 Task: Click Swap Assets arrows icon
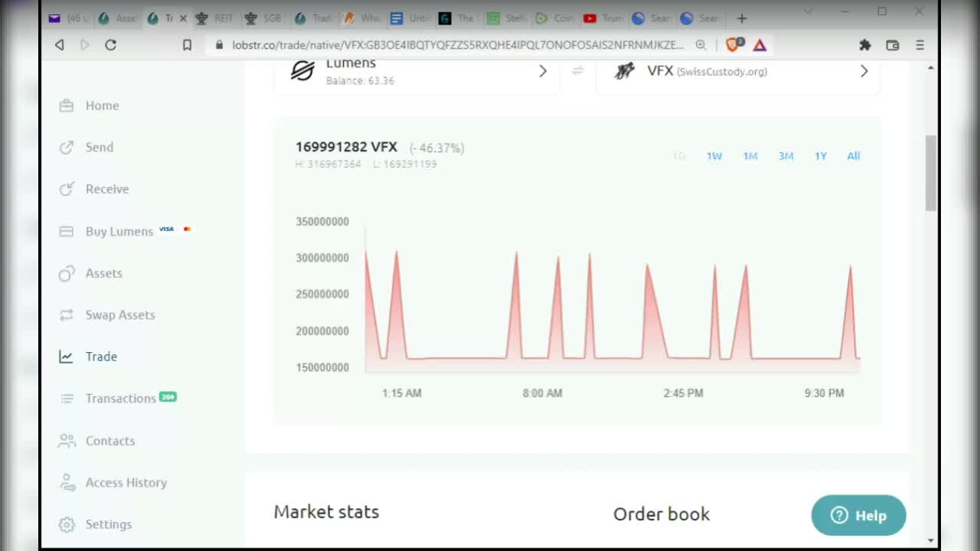pyautogui.click(x=67, y=315)
